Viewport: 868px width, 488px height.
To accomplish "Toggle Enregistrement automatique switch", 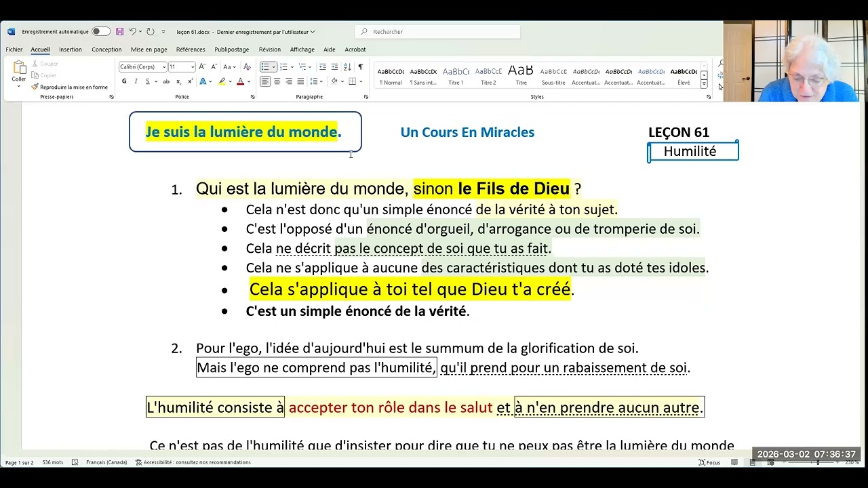I will [x=101, y=32].
